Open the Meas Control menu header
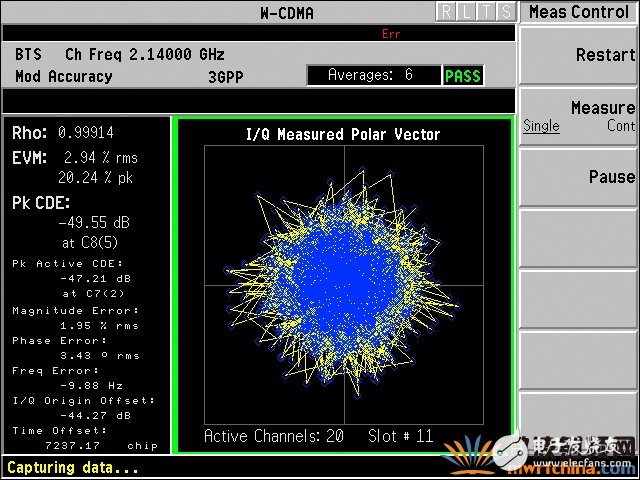The image size is (640, 480). coord(579,12)
